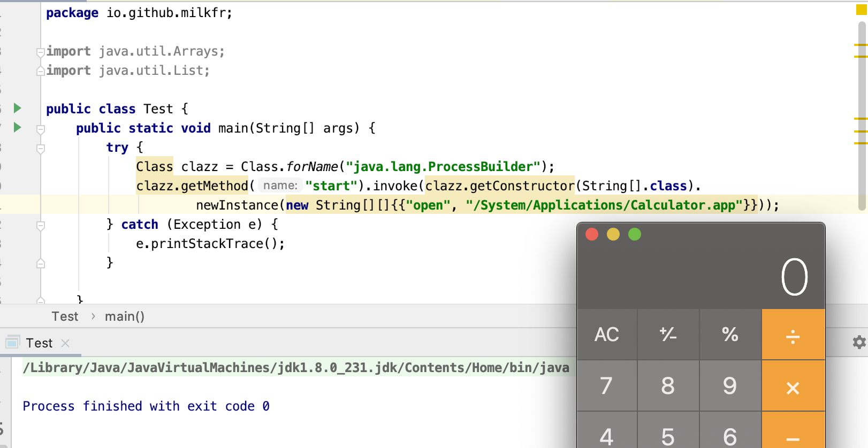The height and width of the screenshot is (448, 868).
Task: Click the package io.github.milkfr line
Action: coord(139,13)
